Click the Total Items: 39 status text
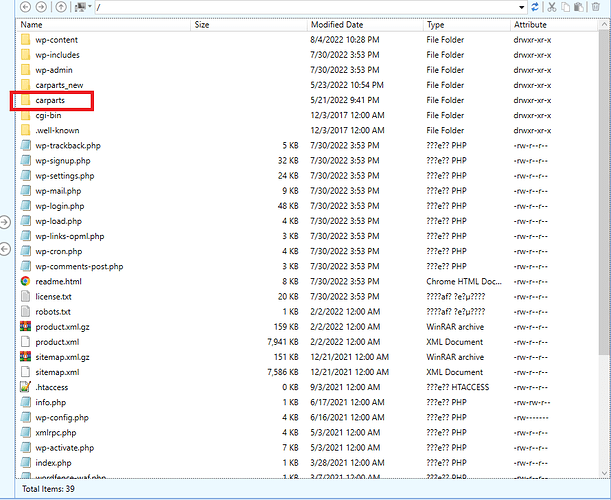611x500 pixels. [48, 489]
